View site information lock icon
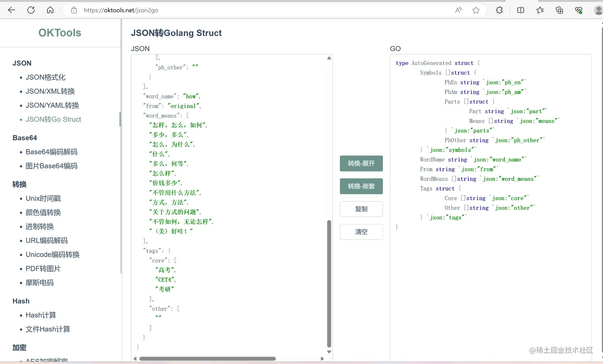 pyautogui.click(x=74, y=10)
